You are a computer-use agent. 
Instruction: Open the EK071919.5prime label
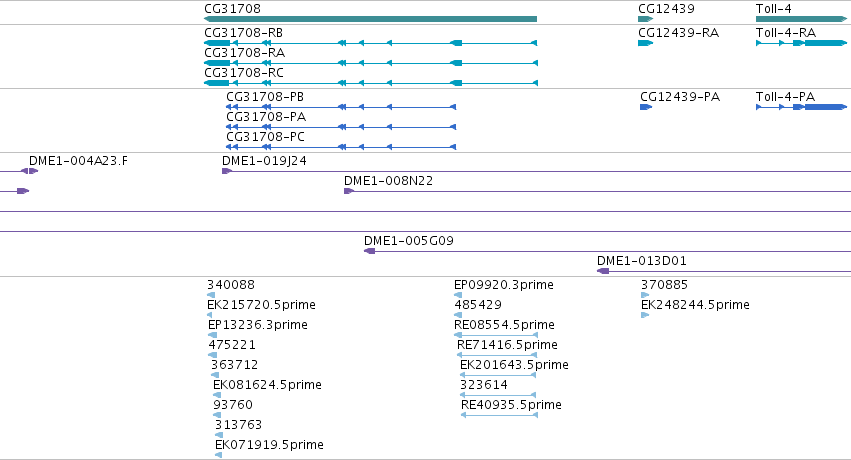(x=269, y=444)
